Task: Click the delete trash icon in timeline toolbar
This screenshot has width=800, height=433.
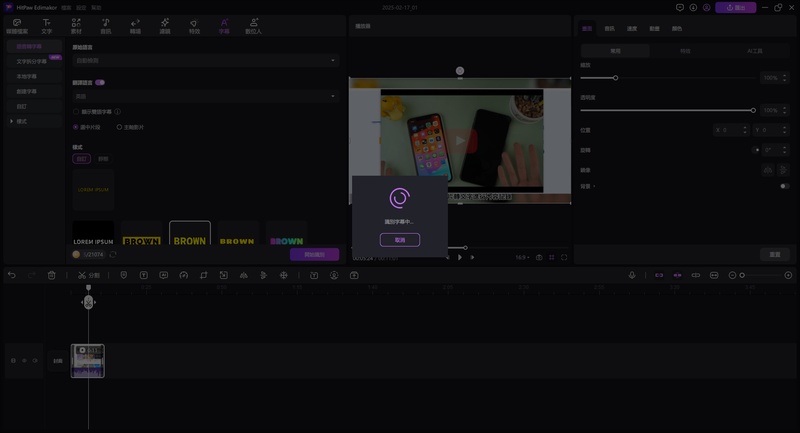Action: tap(52, 275)
